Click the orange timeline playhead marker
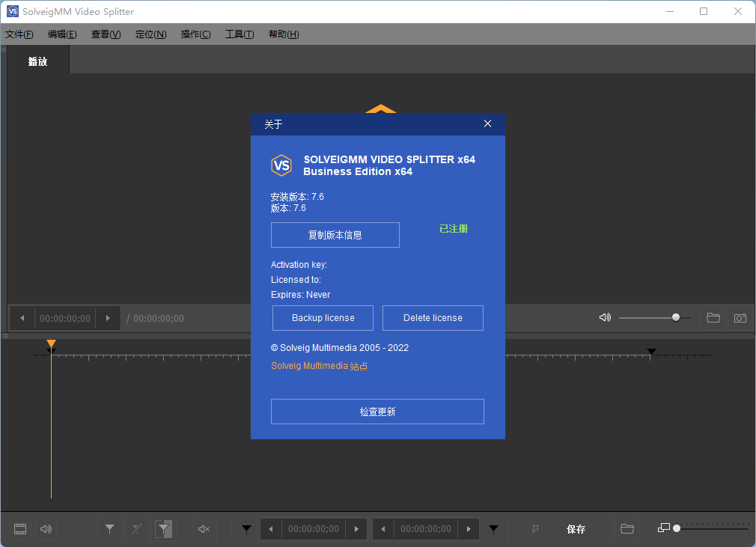Viewport: 756px width, 547px height. point(51,343)
